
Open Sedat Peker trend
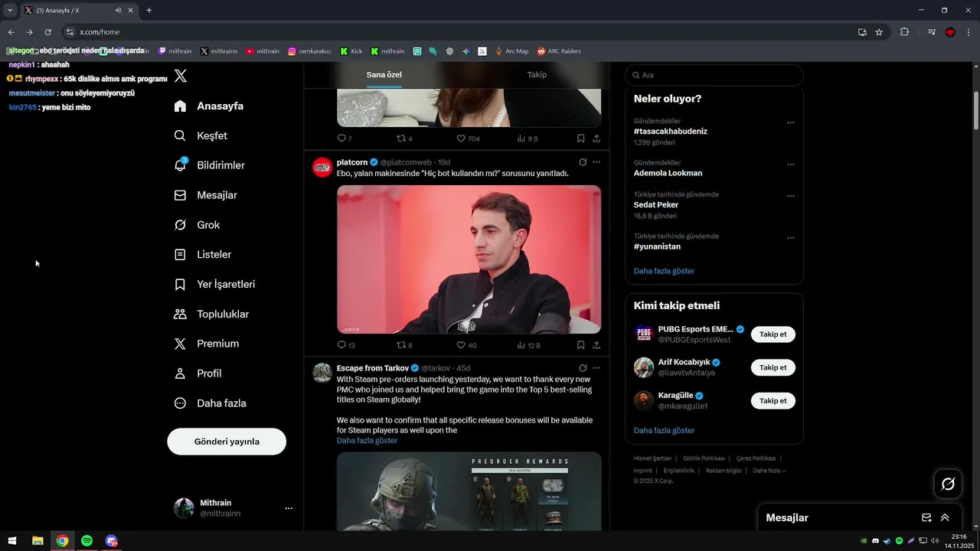(656, 205)
